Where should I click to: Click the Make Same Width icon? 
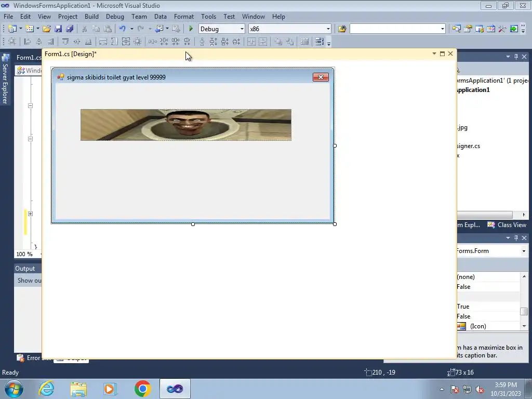coord(103,42)
